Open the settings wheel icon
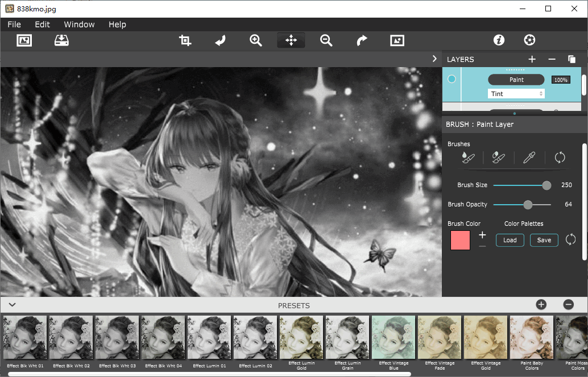 (529, 40)
